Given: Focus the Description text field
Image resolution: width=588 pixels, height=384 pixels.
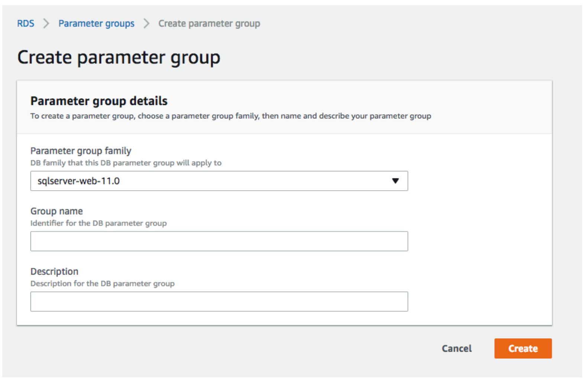Looking at the screenshot, I should (x=219, y=301).
